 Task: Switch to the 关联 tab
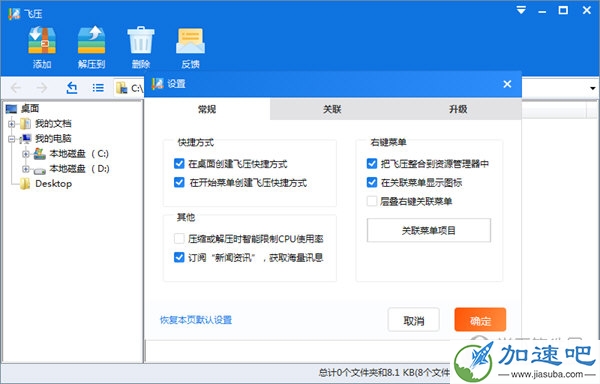click(x=332, y=109)
